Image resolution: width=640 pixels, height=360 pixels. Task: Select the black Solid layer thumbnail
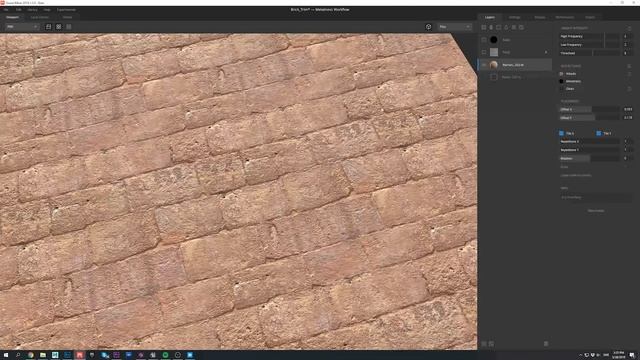click(494, 40)
